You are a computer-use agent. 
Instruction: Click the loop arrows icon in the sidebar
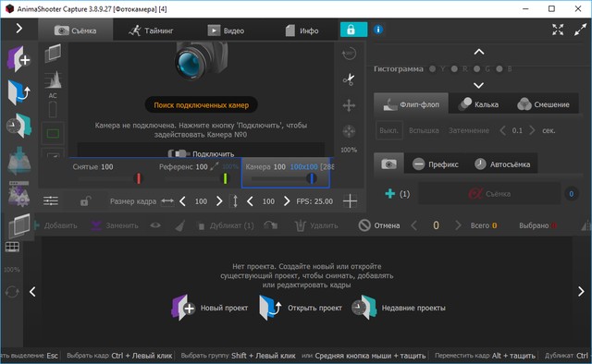coord(12,292)
